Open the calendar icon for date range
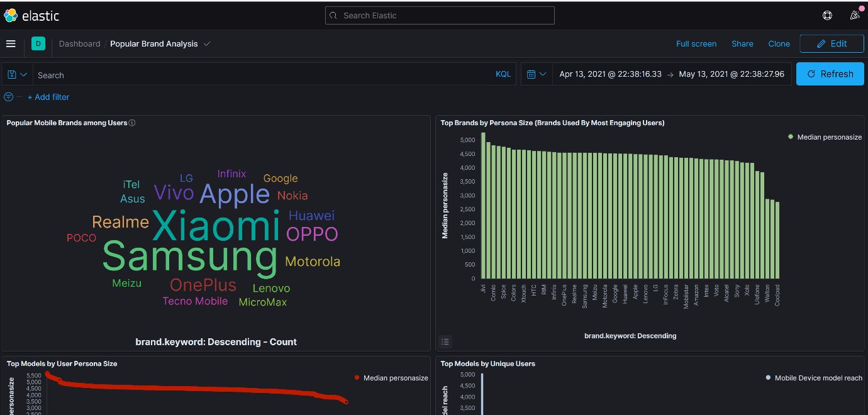The width and height of the screenshot is (868, 415). [532, 74]
